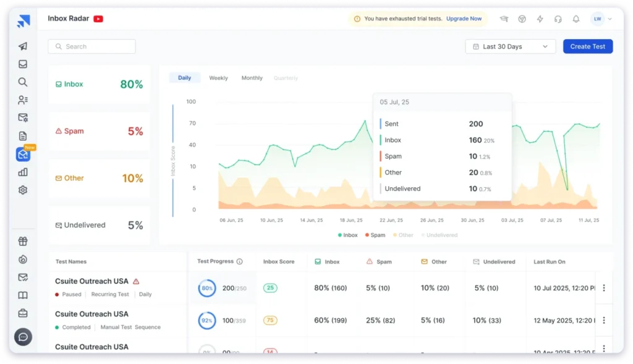This screenshot has height=364, width=633.
Task: Select the Monthly view tab
Action: (252, 78)
